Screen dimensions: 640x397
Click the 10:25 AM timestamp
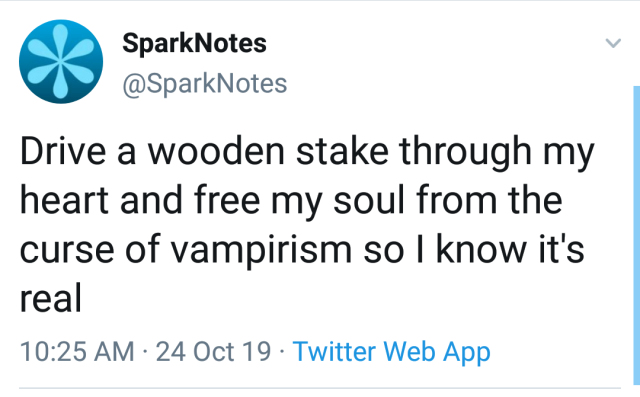point(77,351)
